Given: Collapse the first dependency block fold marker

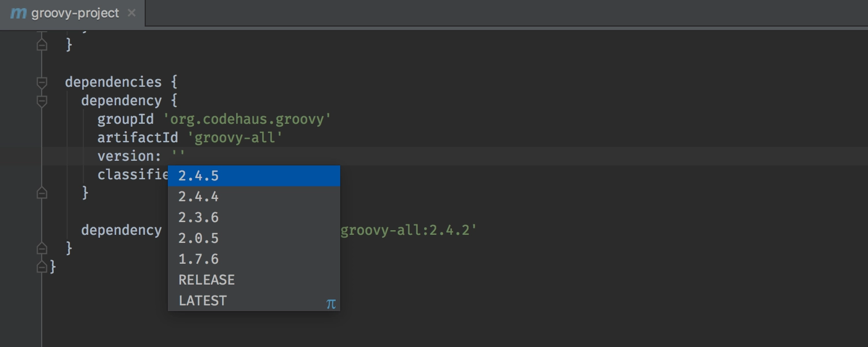Looking at the screenshot, I should [x=42, y=101].
